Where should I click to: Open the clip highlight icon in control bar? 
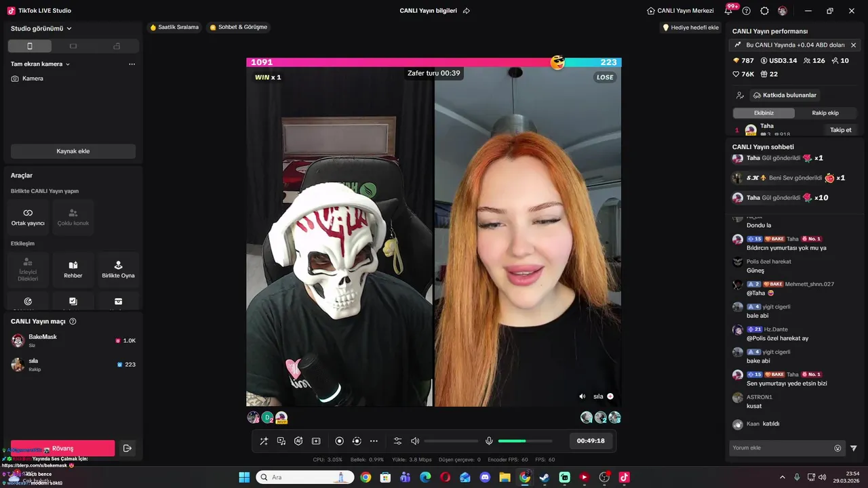point(316,441)
